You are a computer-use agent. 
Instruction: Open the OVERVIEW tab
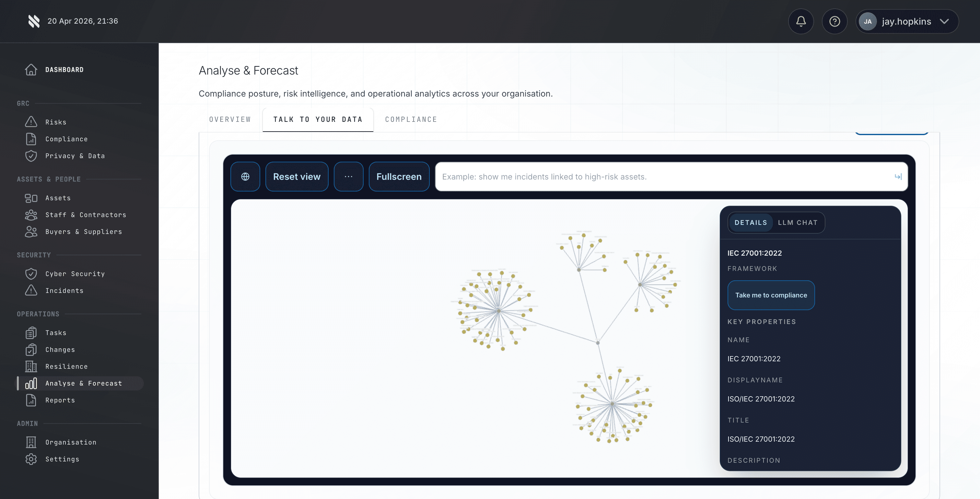[230, 119]
